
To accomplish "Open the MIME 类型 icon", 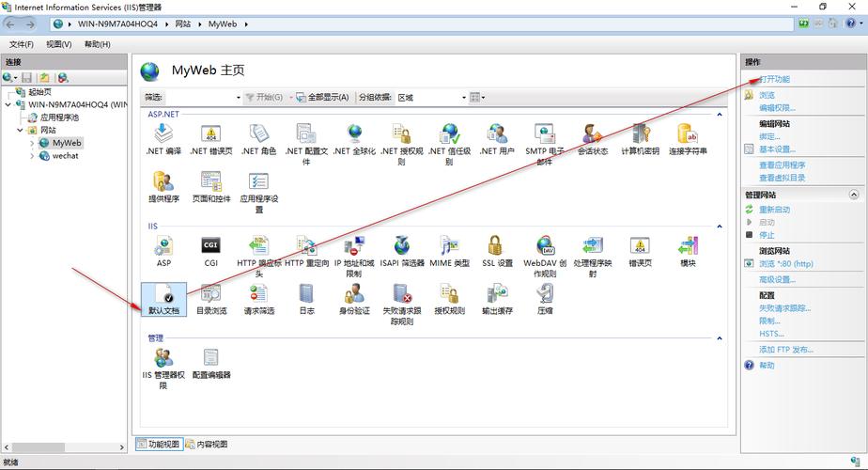I will (449, 247).
